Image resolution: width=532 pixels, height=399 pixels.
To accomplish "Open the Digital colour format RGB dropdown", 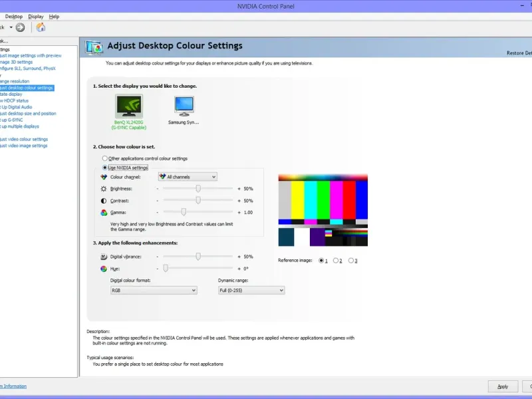I will [154, 291].
